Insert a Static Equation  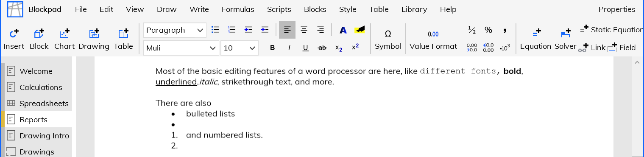click(612, 29)
